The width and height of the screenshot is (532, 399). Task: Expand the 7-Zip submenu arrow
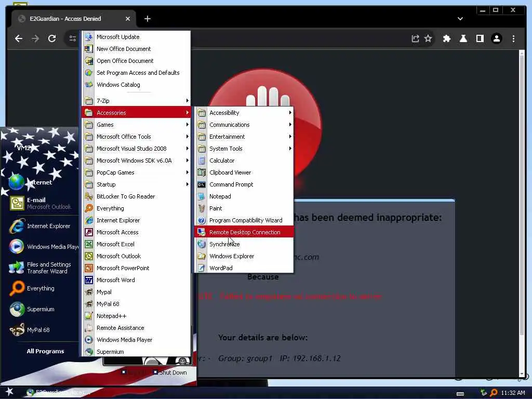point(187,100)
